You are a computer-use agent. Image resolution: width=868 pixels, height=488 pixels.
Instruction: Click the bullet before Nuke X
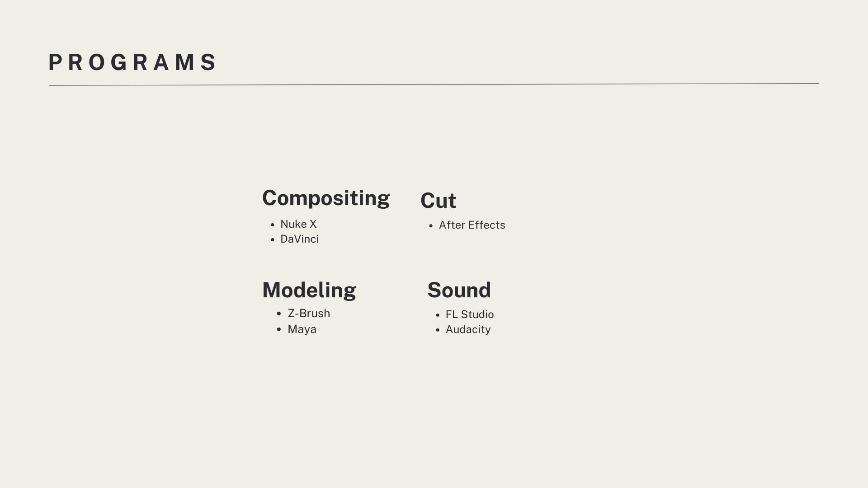(x=273, y=225)
